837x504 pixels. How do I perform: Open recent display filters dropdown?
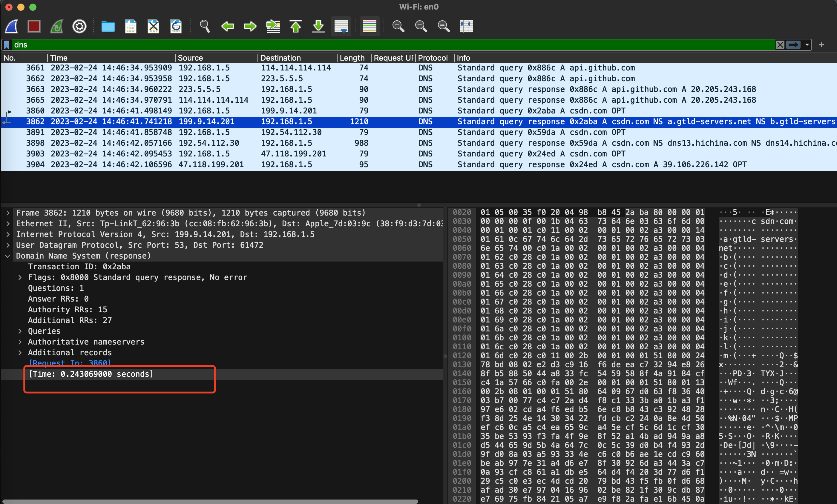pyautogui.click(x=807, y=45)
